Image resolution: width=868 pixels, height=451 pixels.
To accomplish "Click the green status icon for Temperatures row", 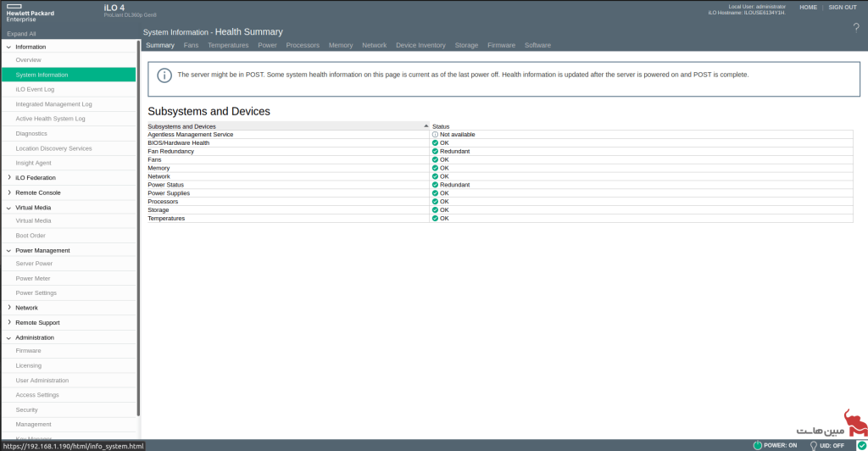I will [435, 218].
